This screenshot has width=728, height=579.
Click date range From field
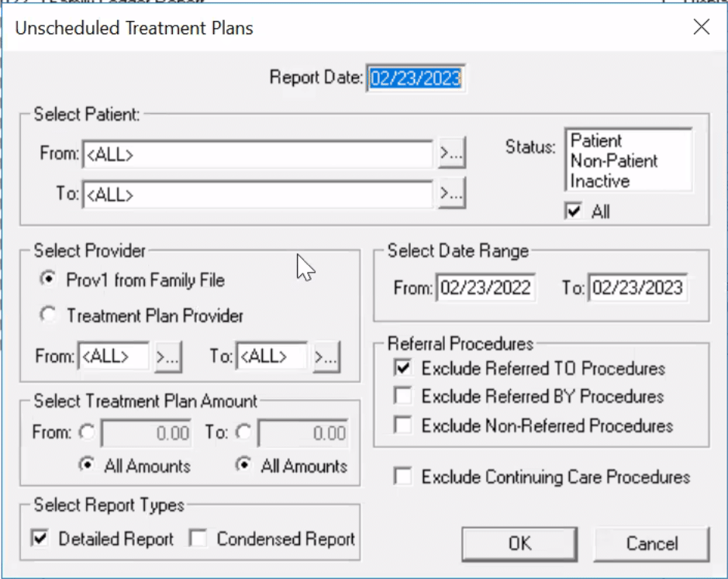(x=485, y=288)
